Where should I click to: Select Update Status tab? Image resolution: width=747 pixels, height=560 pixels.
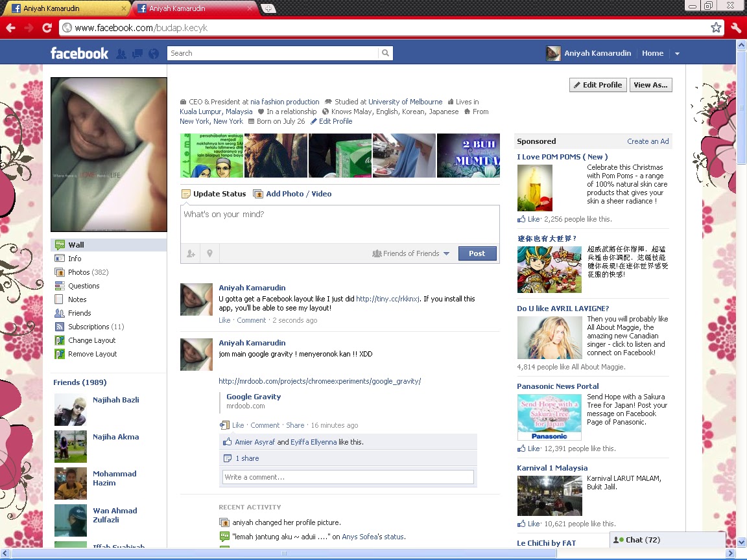point(214,194)
